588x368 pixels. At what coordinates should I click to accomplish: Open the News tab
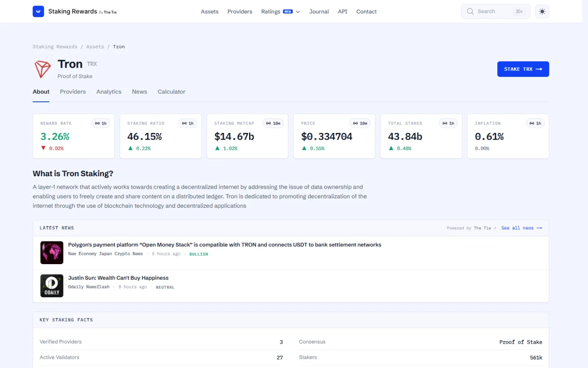click(139, 92)
